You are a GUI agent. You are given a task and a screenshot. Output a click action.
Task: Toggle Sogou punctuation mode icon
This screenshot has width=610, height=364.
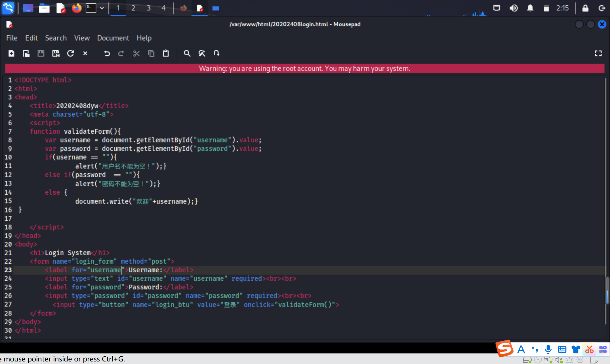tap(535, 350)
